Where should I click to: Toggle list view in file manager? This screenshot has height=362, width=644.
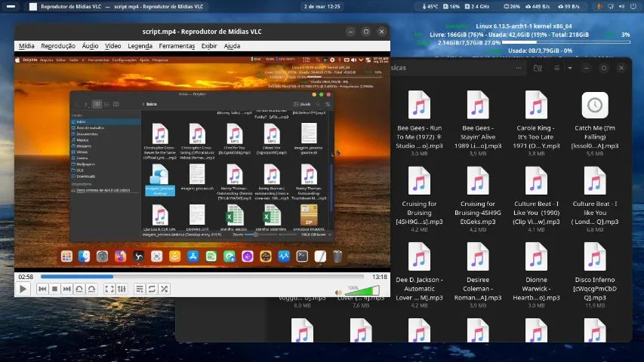[556, 68]
